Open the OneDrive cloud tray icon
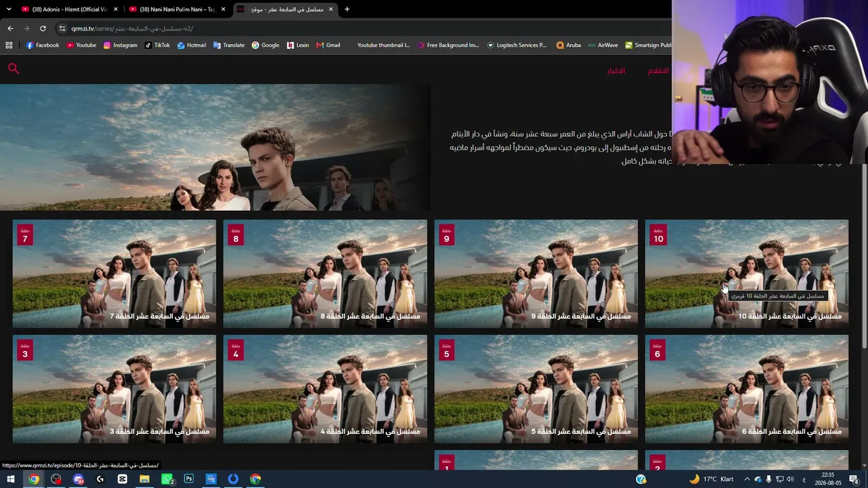 [758, 479]
